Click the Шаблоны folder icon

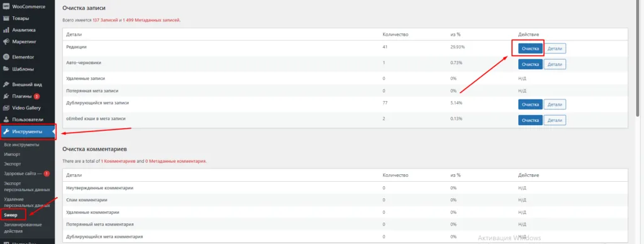coord(6,69)
